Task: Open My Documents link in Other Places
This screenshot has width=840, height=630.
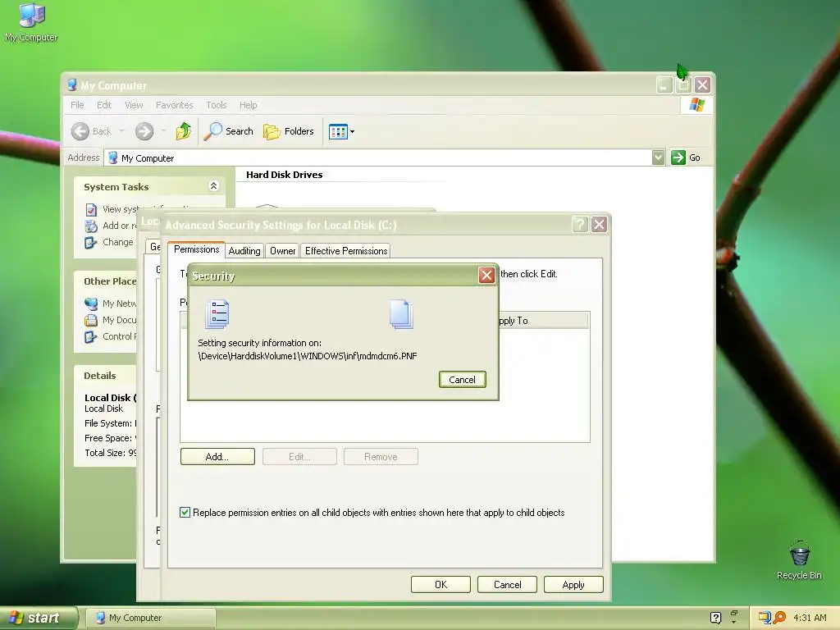Action: tap(118, 320)
